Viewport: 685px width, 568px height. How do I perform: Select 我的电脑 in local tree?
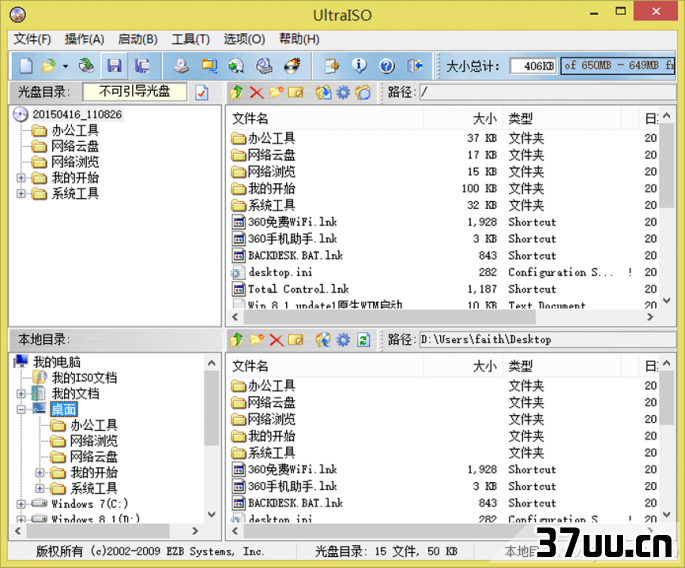point(57,362)
